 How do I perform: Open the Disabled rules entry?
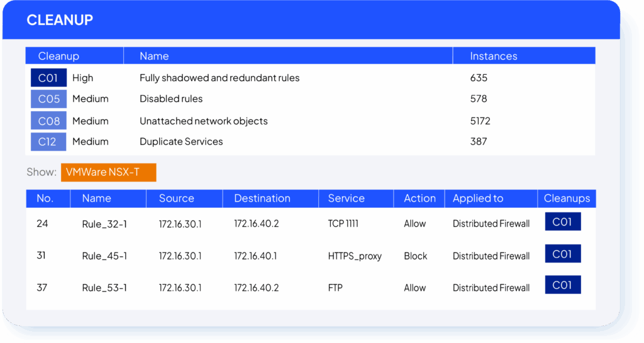[171, 99]
